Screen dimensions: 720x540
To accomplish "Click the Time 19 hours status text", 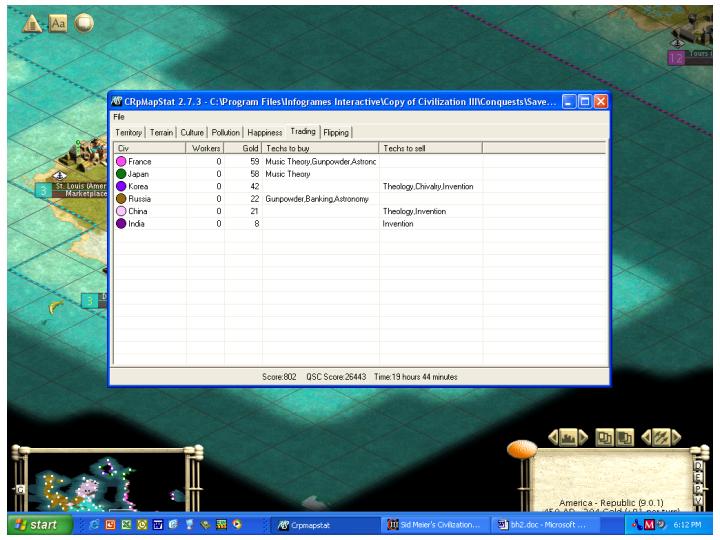I will coord(416,377).
